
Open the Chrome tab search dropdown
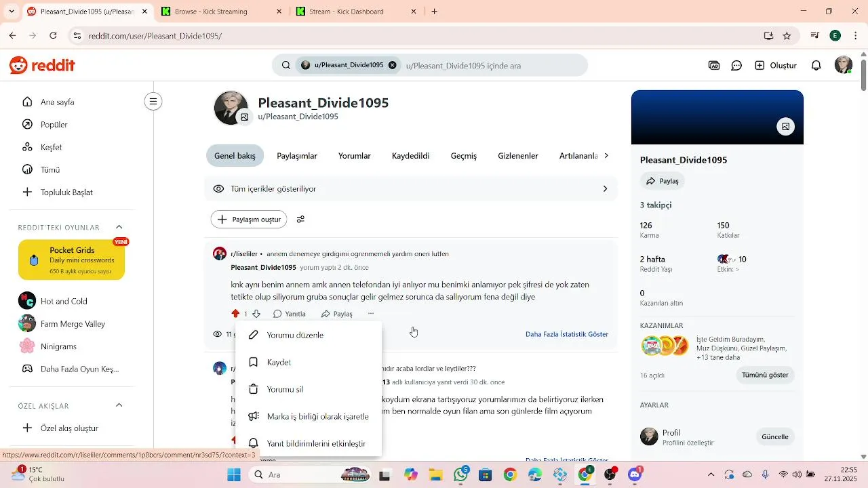12,12
